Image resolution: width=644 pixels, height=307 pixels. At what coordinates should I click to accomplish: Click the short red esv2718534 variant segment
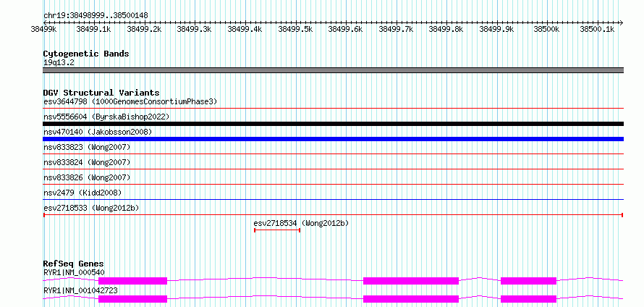[x=277, y=230]
